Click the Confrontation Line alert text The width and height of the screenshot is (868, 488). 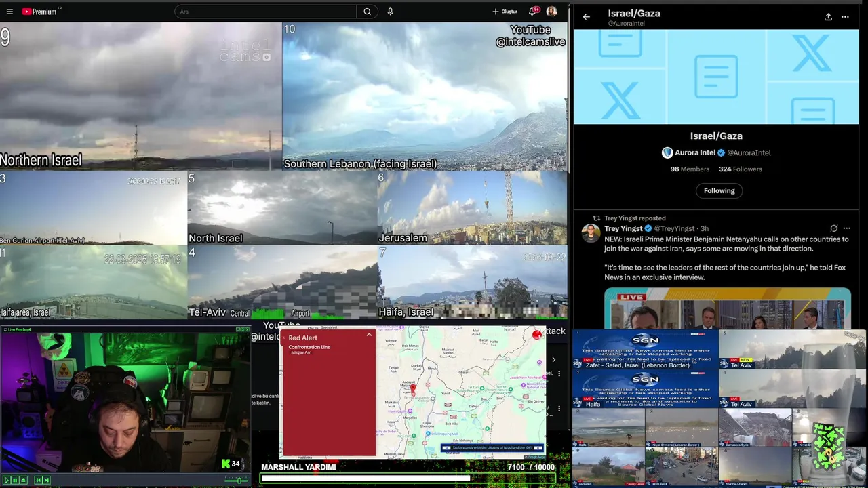coord(309,348)
